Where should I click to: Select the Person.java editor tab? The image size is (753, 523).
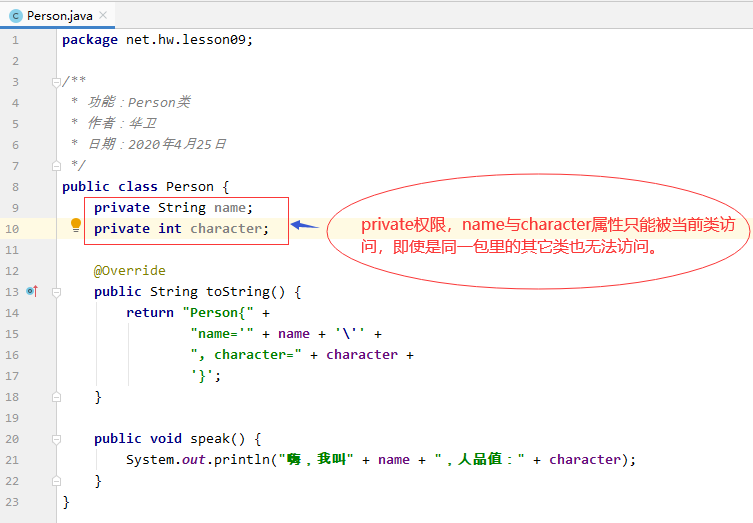click(x=58, y=16)
